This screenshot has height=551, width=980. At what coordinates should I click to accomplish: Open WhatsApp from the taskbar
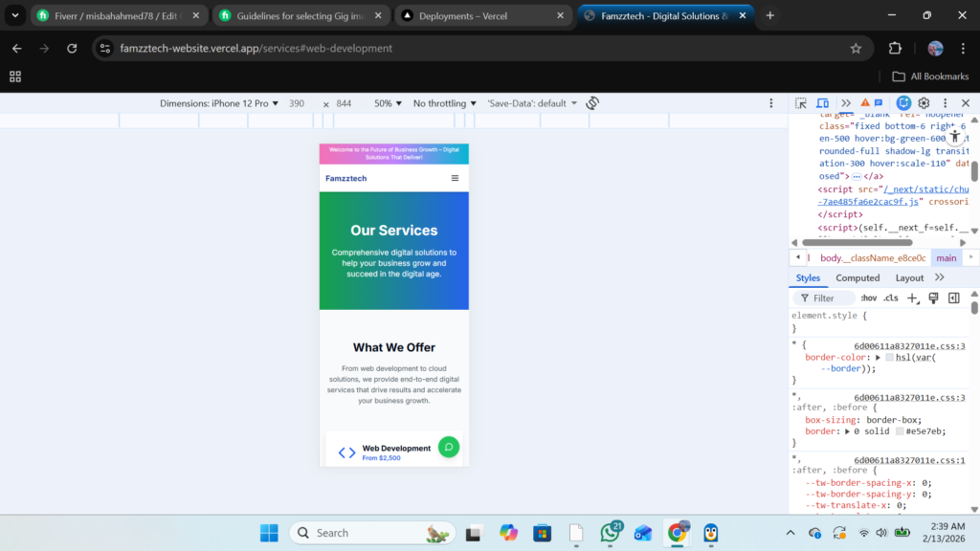(610, 533)
